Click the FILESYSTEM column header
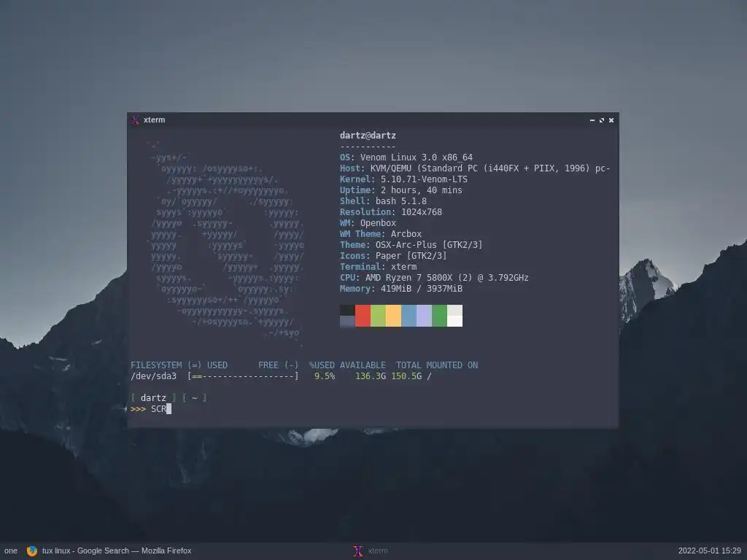Screen dimensions: 747x560 coord(156,365)
